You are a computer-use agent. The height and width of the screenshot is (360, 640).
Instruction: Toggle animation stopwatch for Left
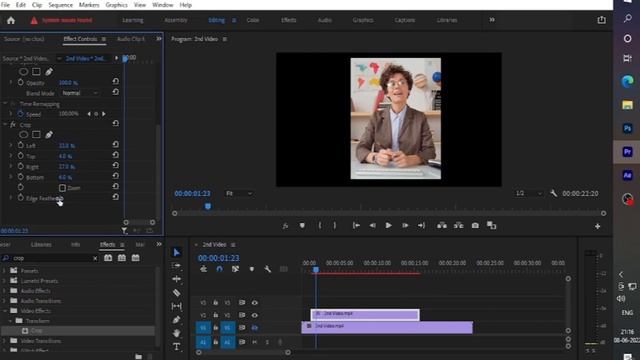point(20,145)
